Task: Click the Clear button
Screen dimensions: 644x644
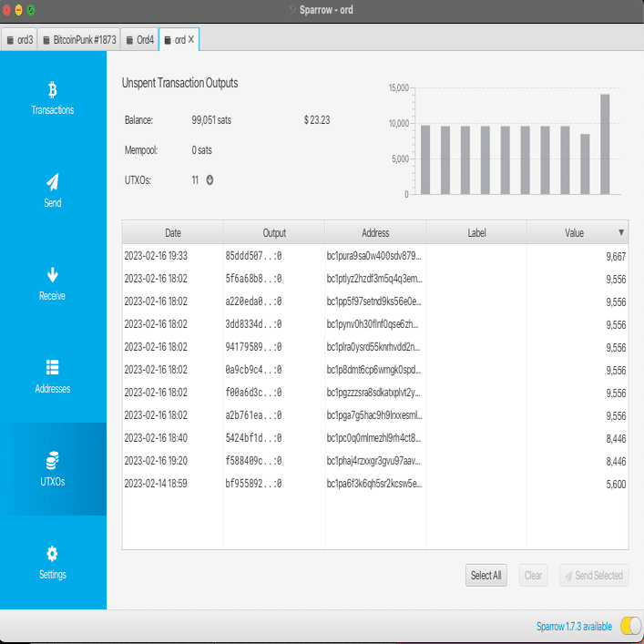Action: (533, 575)
